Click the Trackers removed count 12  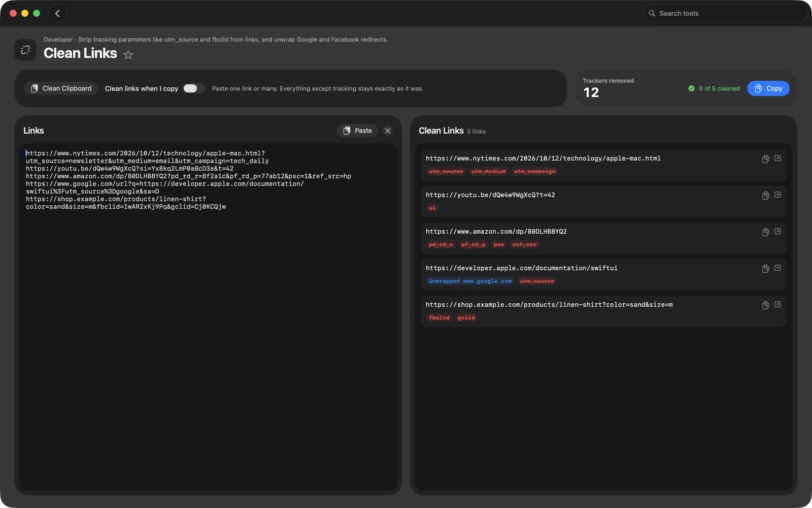591,92
